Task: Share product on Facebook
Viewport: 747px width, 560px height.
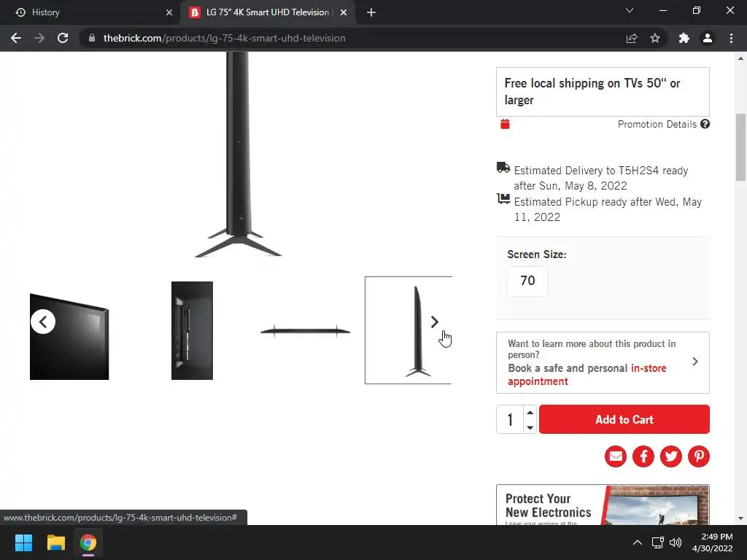Action: coord(643,456)
